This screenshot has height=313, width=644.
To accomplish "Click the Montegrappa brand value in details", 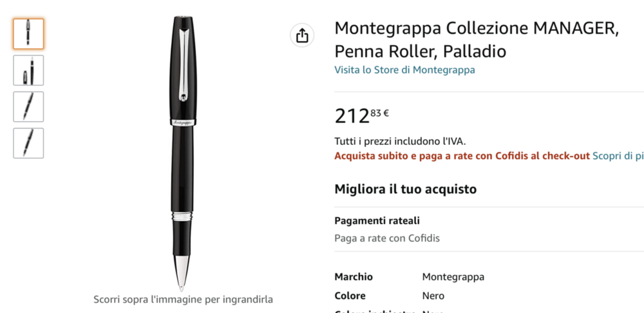I will 453,277.
